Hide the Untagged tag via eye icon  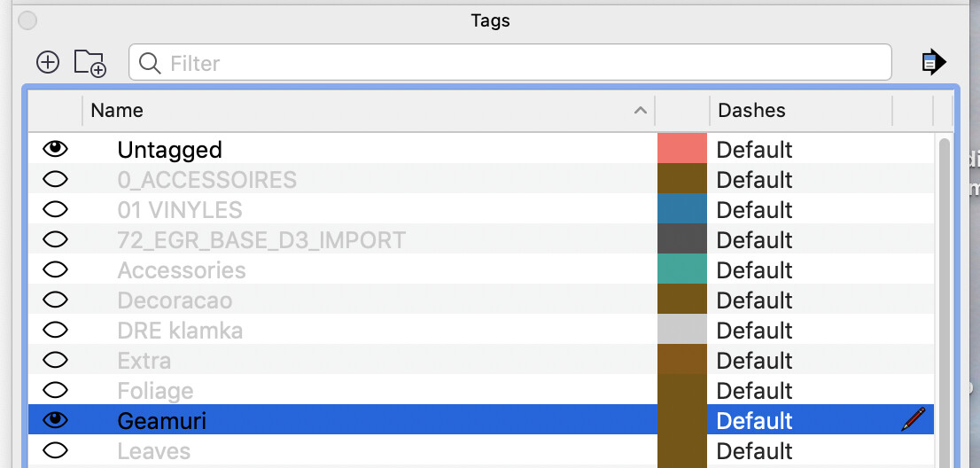(x=56, y=149)
